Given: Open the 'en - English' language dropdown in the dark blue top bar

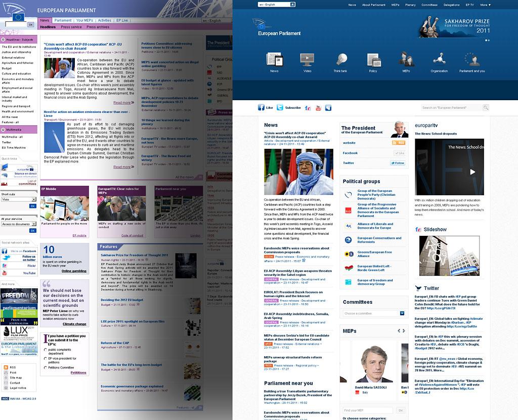Looking at the screenshot, I should click(x=276, y=5).
